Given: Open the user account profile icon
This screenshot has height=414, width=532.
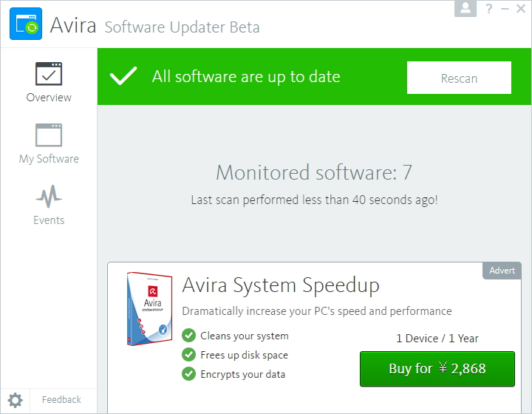Looking at the screenshot, I should click(x=465, y=8).
